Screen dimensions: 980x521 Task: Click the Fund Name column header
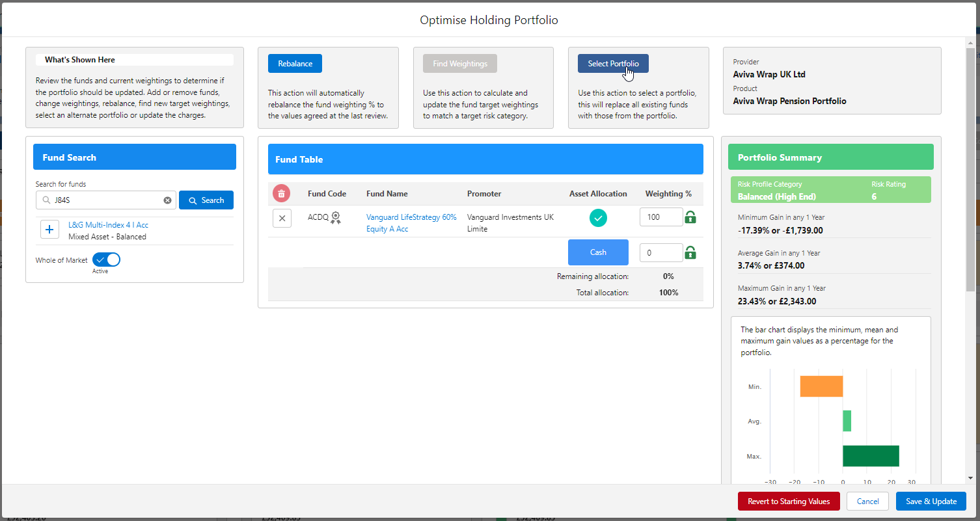[387, 194]
